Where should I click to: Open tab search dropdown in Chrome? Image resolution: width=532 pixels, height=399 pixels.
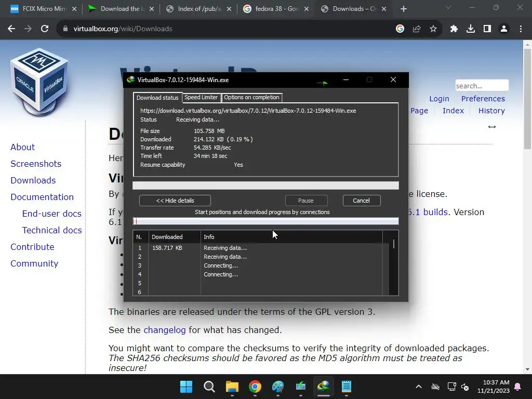click(x=448, y=7)
